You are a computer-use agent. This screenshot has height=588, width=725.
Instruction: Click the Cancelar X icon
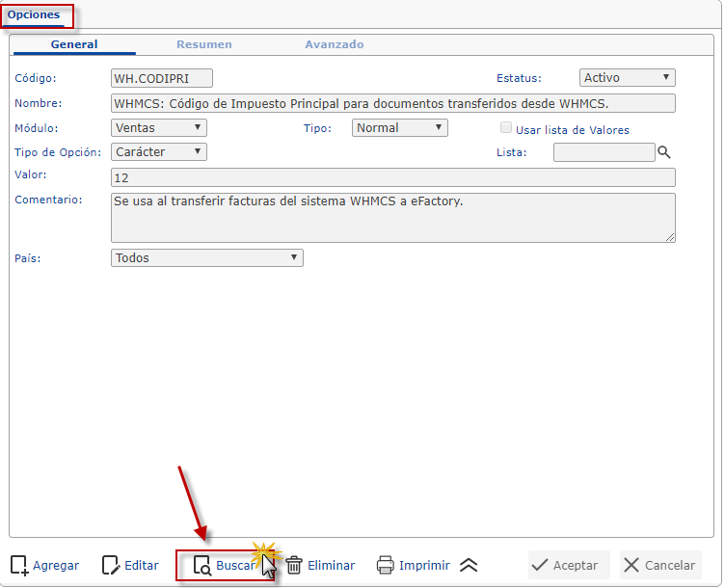click(x=631, y=566)
